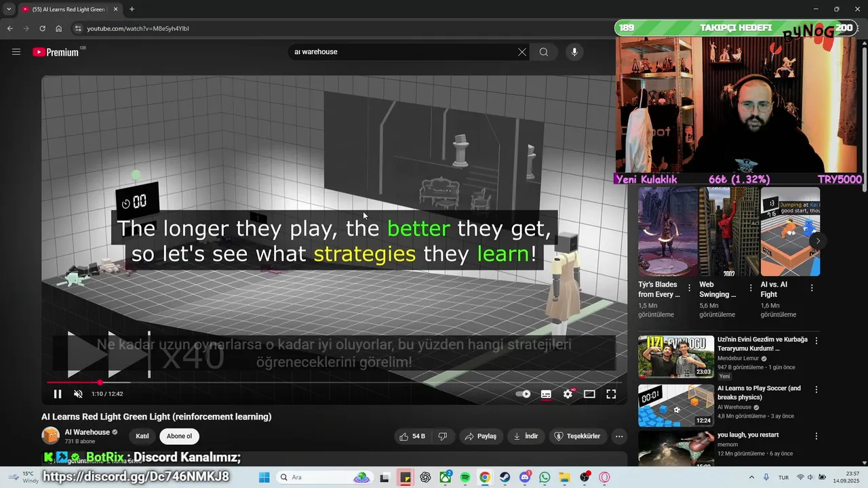868x488 pixels.
Task: Open more actions three-dot menu
Action: [619, 436]
